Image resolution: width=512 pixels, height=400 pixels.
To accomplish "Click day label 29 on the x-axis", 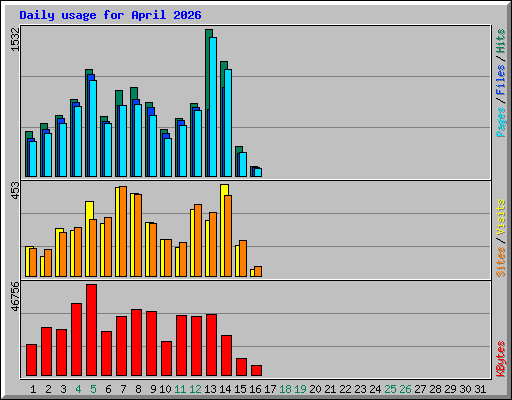I will [x=450, y=389].
